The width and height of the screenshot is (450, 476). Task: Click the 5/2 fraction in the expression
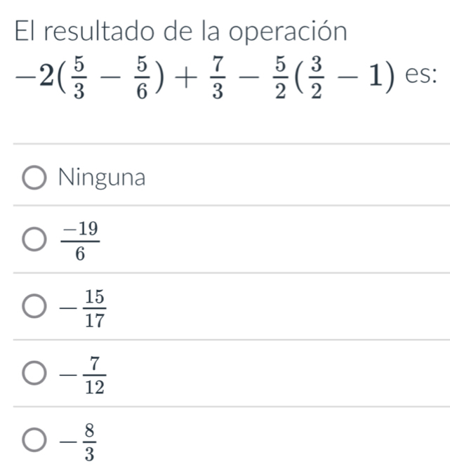pos(280,77)
